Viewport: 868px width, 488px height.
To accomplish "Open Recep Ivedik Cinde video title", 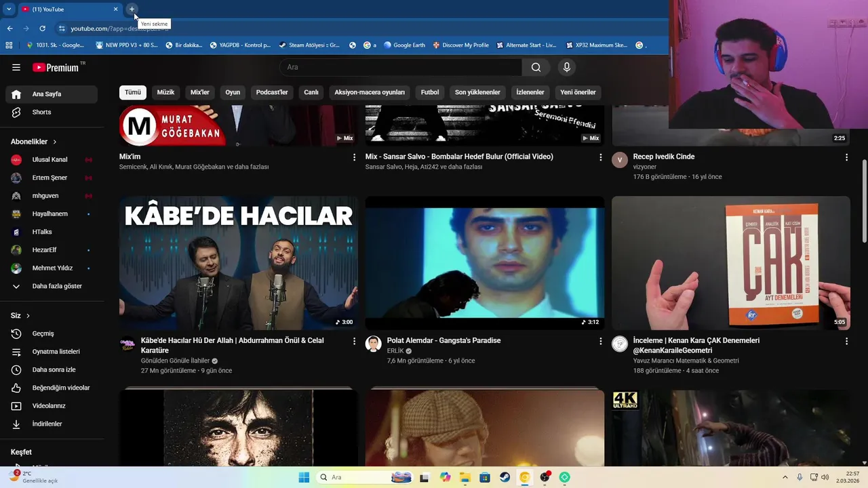I will click(664, 157).
